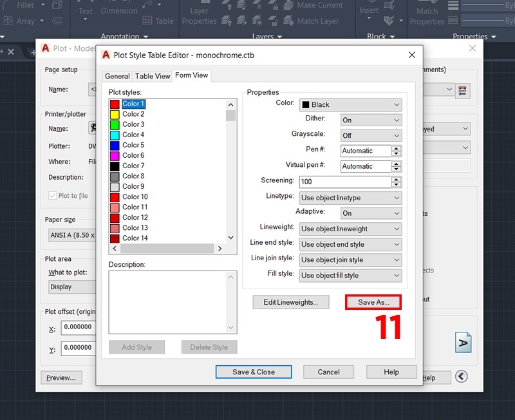The image size is (515, 420).
Task: Open the Grayscale dropdown
Action: pos(370,135)
